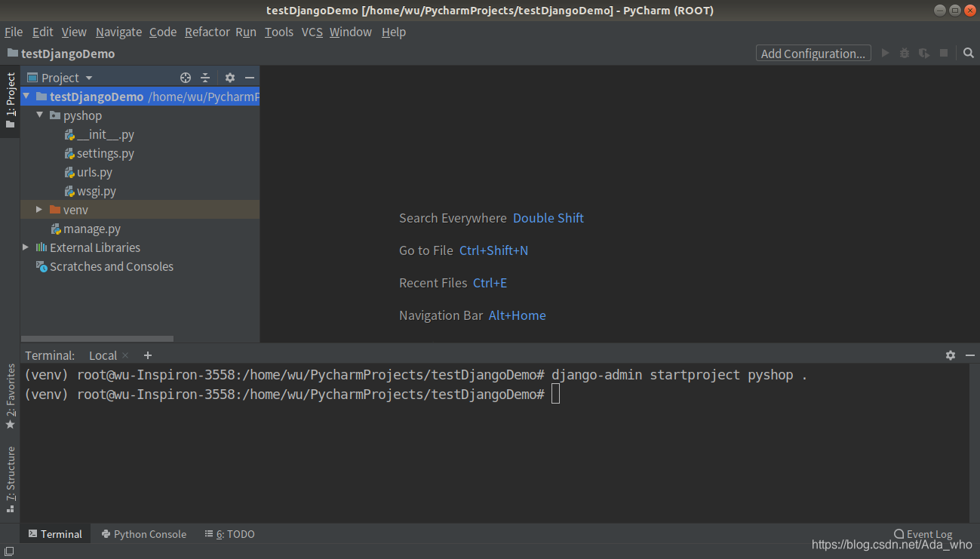Toggle the 2: Favorites side tab

point(11,396)
